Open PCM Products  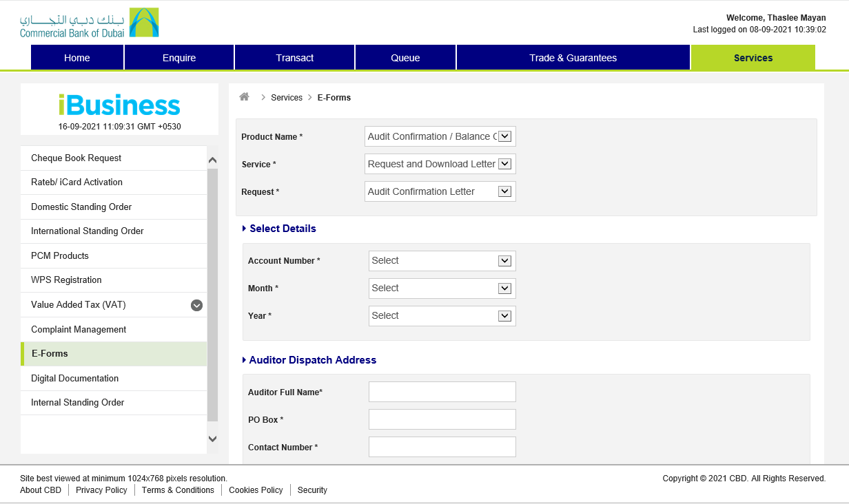coord(114,256)
